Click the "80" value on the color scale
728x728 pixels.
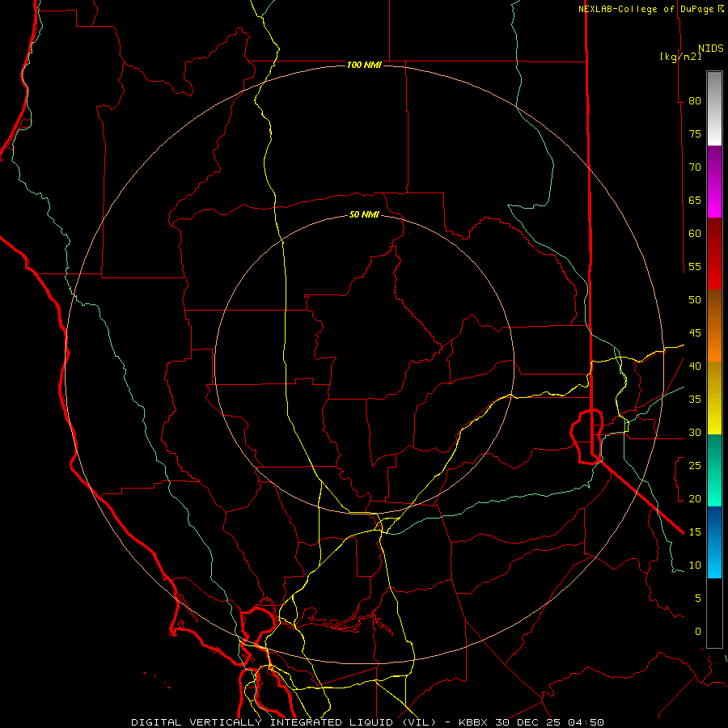click(x=695, y=101)
